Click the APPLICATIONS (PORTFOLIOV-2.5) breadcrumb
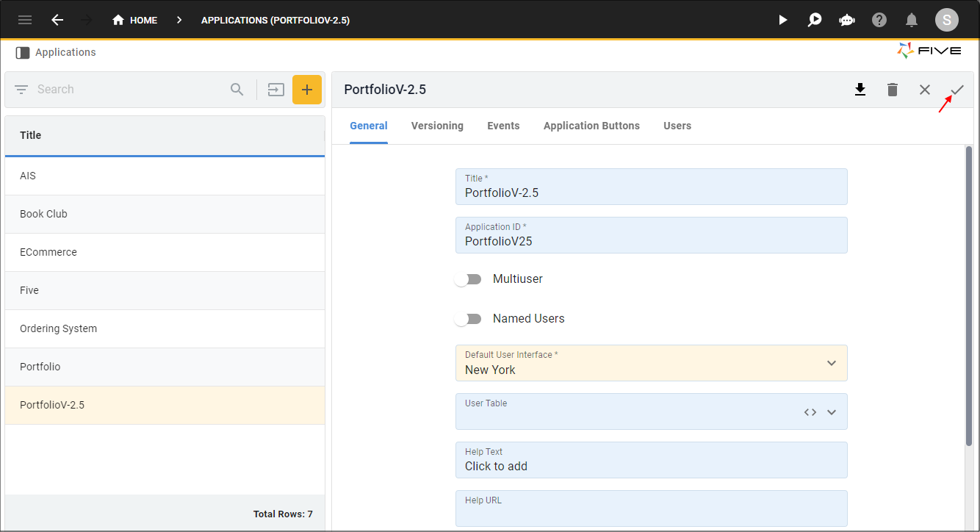The height and width of the screenshot is (532, 980). pyautogui.click(x=275, y=20)
